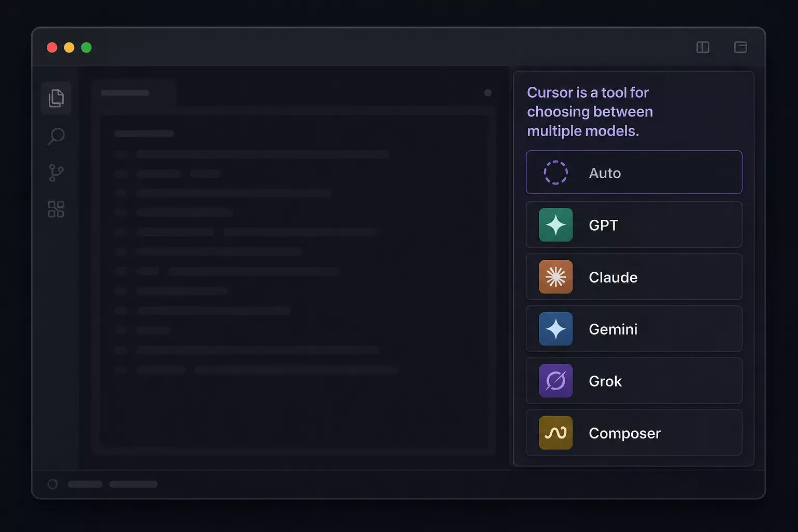Minimize window with yellow traffic light button
Screen dimensions: 798x532
pyautogui.click(x=69, y=48)
